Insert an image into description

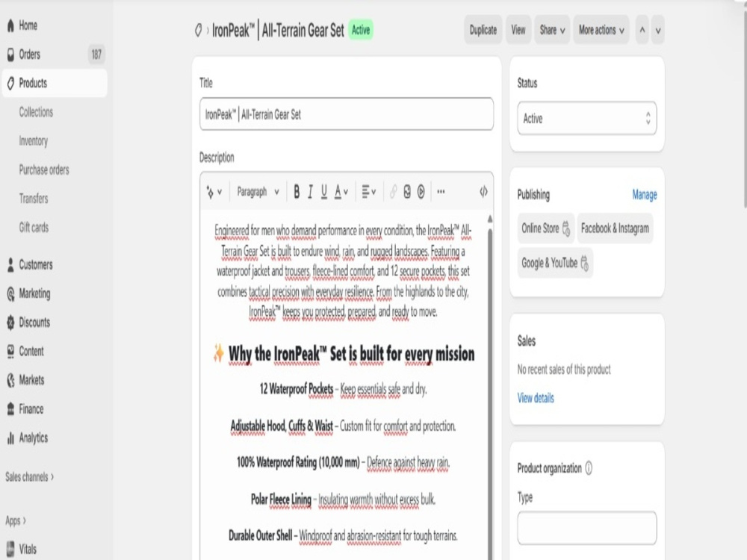click(407, 192)
